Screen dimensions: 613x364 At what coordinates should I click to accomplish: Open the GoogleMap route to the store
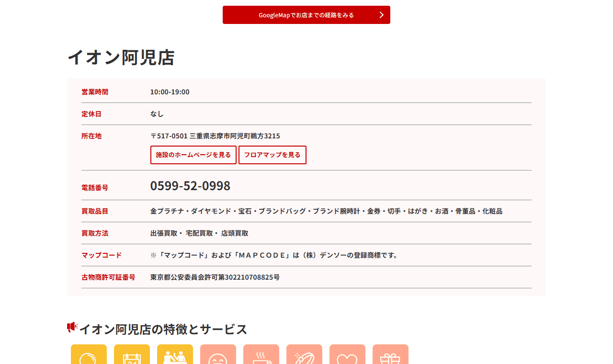[306, 15]
